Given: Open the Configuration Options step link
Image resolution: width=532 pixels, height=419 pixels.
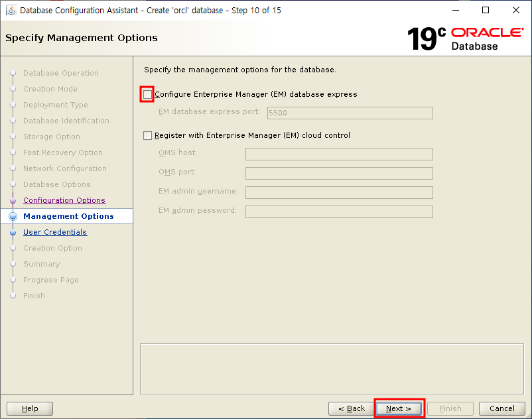Looking at the screenshot, I should pyautogui.click(x=64, y=200).
